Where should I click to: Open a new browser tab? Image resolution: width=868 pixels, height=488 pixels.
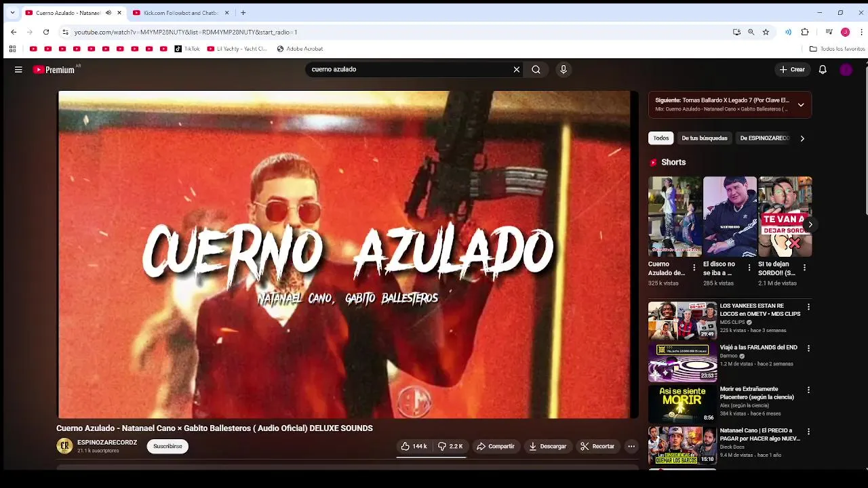tap(243, 13)
